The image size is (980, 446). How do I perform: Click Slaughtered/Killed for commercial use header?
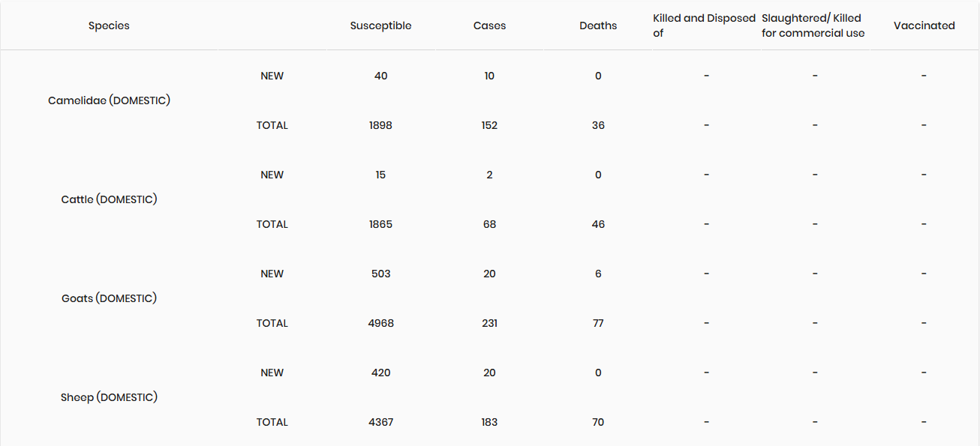(813, 25)
